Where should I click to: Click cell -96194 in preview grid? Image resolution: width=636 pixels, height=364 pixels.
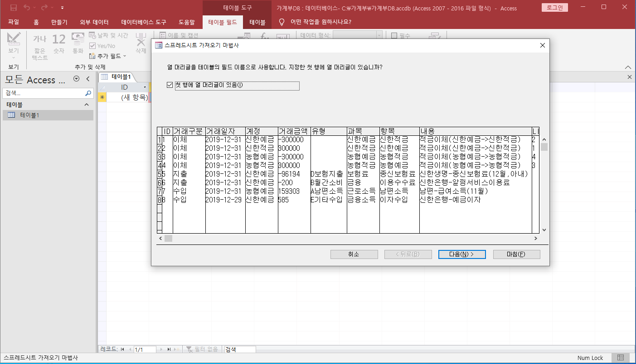294,174
